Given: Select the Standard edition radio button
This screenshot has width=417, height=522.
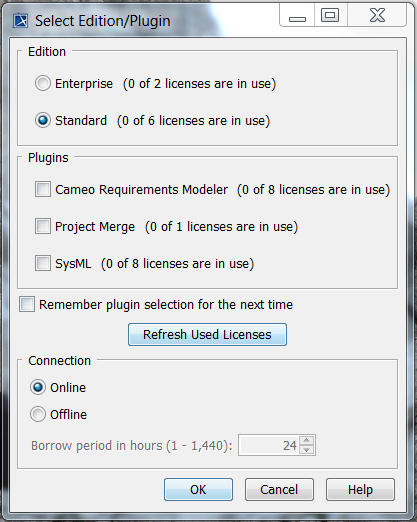Looking at the screenshot, I should coord(43,120).
